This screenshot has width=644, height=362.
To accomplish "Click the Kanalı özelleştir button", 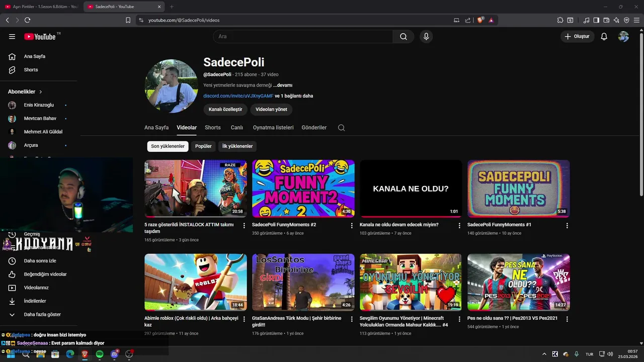I will pyautogui.click(x=225, y=109).
